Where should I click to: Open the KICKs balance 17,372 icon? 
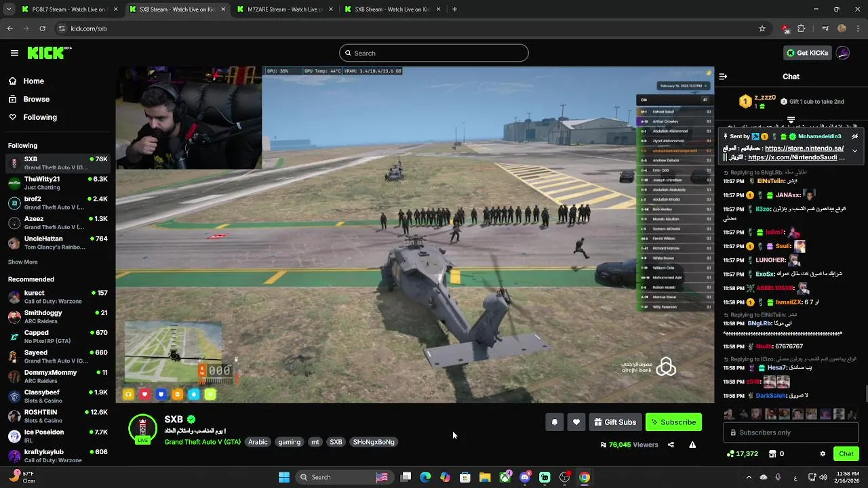point(730,454)
